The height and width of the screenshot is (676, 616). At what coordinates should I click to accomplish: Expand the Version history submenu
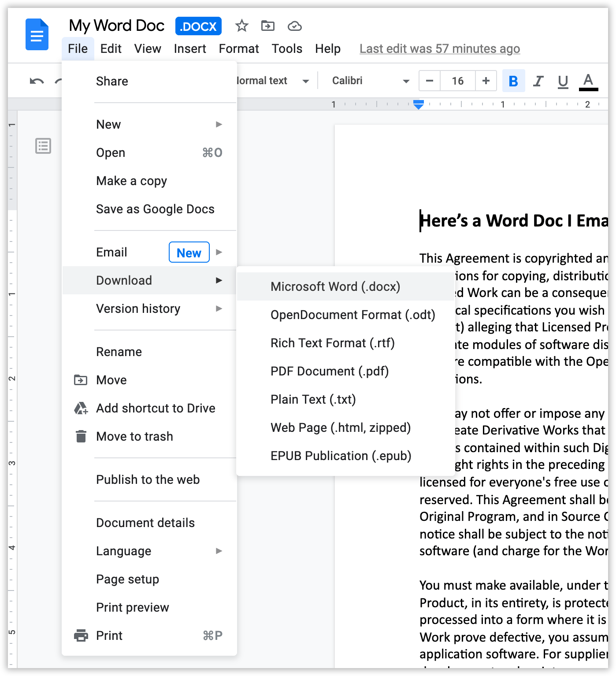(x=149, y=308)
